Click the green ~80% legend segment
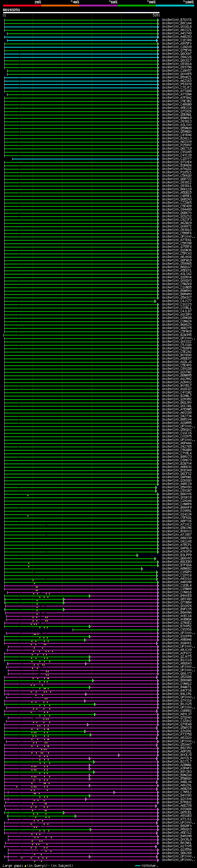This screenshot has height=868, width=197. pyautogui.click(x=137, y=6)
